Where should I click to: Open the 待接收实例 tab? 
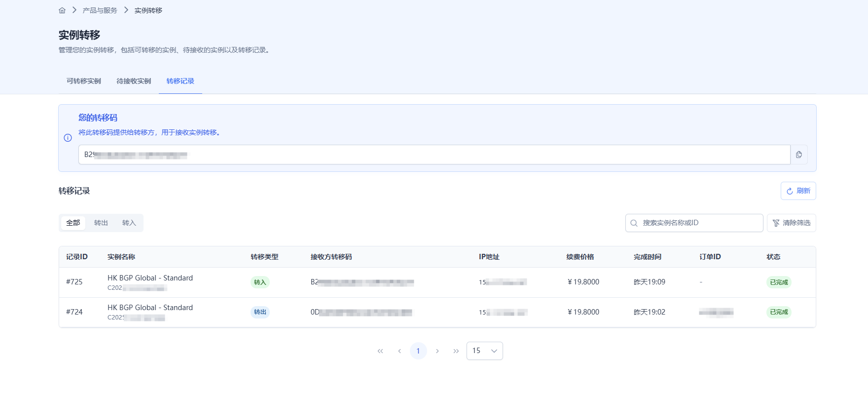coord(134,81)
